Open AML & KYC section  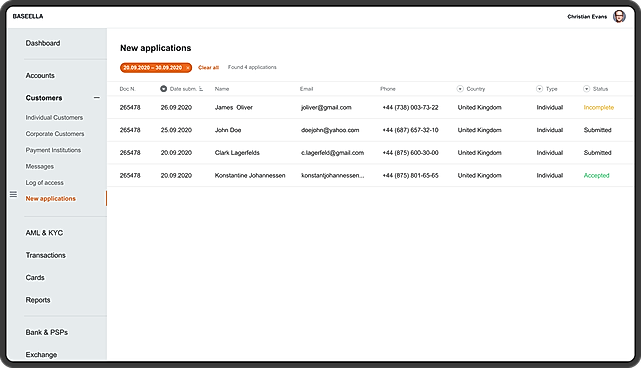44,233
